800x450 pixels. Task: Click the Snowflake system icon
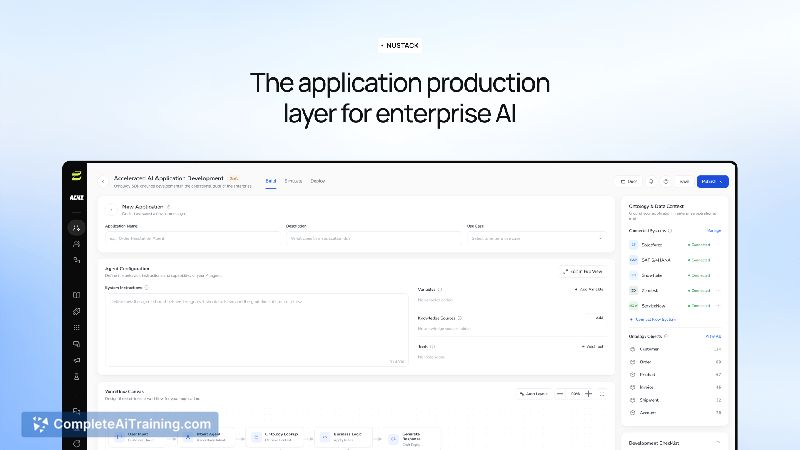tap(633, 276)
